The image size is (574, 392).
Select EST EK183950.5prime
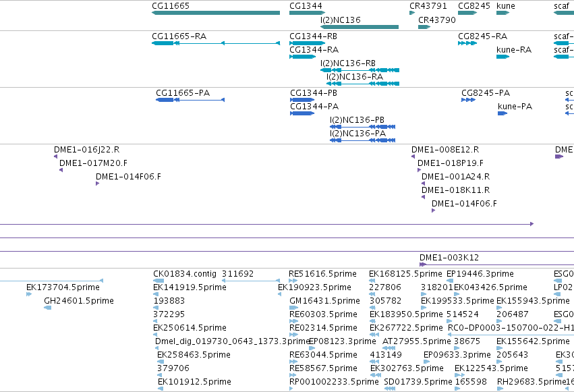pos(372,321)
